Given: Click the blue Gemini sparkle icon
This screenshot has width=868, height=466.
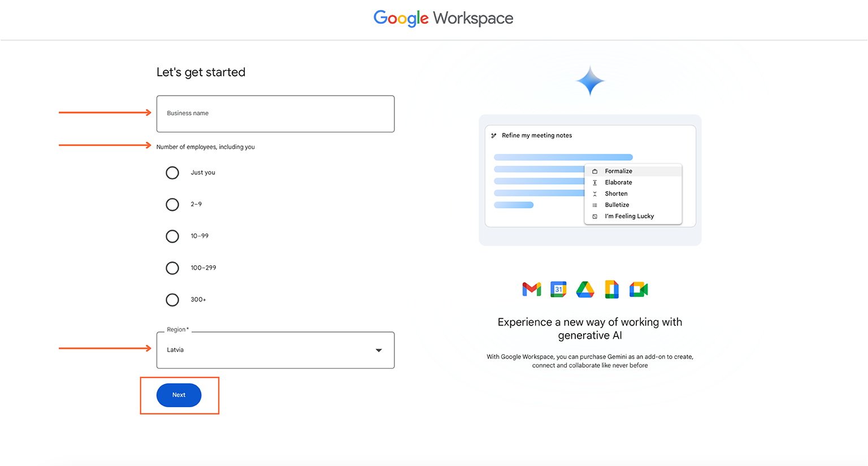Looking at the screenshot, I should click(x=591, y=81).
